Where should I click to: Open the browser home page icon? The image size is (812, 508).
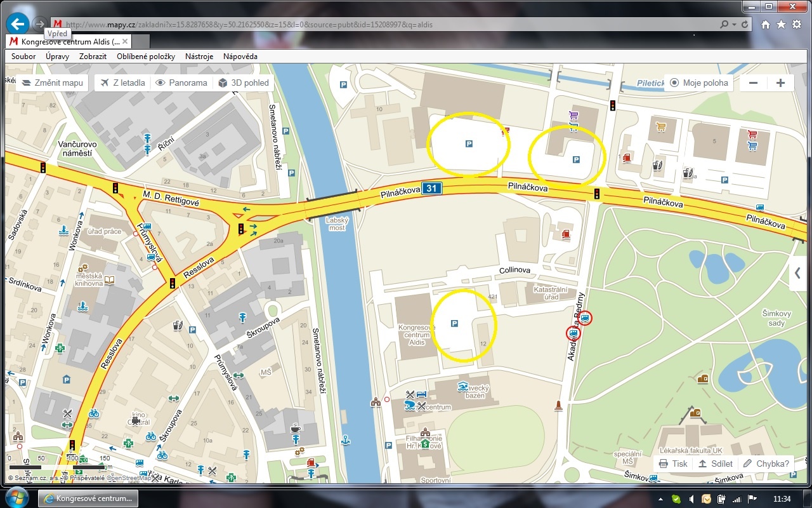tap(766, 25)
